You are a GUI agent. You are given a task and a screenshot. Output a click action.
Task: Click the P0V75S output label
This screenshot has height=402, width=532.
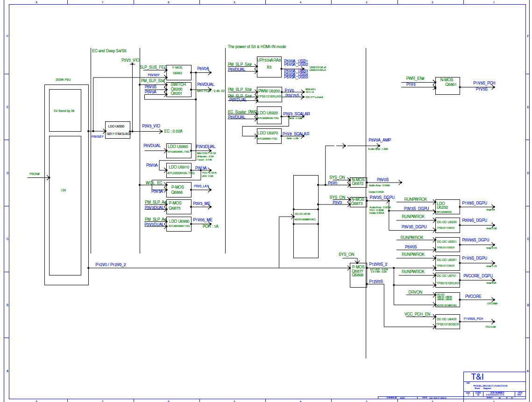coord(292,96)
